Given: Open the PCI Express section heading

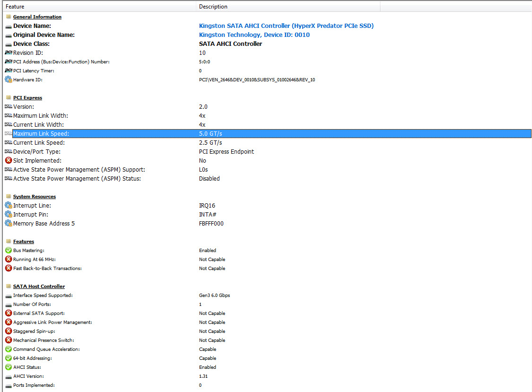Looking at the screenshot, I should tap(27, 97).
